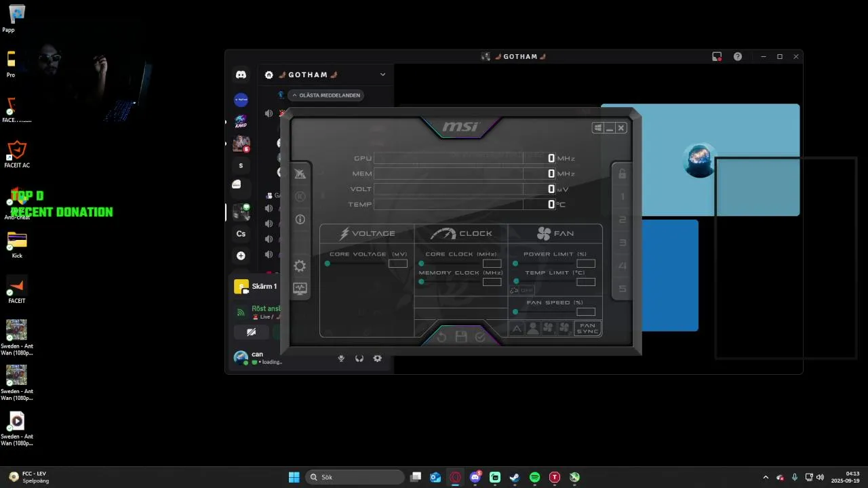Click the Power Limit slider handle

click(515, 263)
